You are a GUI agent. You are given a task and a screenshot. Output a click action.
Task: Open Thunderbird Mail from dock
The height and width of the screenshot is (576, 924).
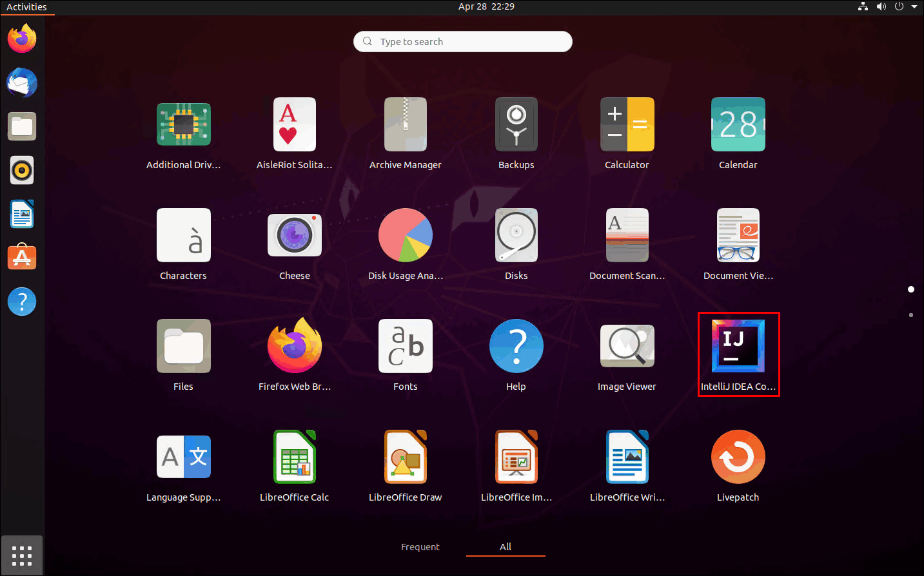(x=22, y=82)
